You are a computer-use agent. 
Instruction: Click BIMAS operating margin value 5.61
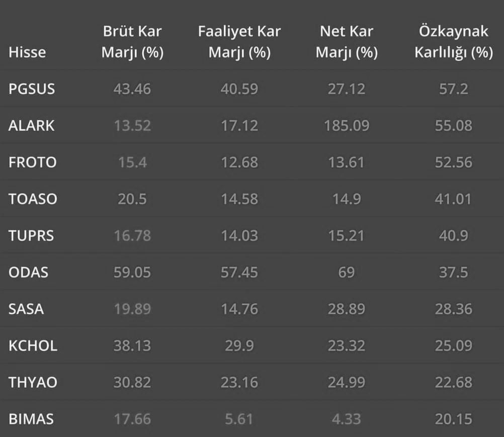239,419
